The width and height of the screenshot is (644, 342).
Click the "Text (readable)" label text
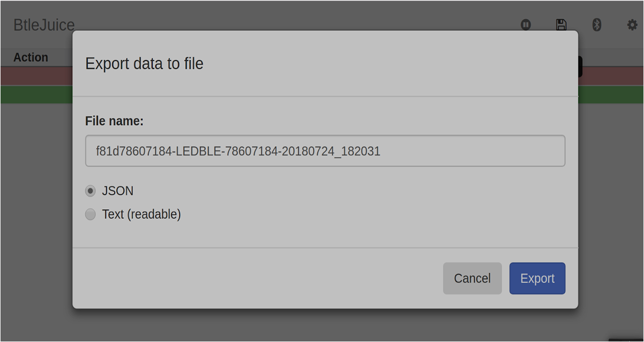[141, 215]
